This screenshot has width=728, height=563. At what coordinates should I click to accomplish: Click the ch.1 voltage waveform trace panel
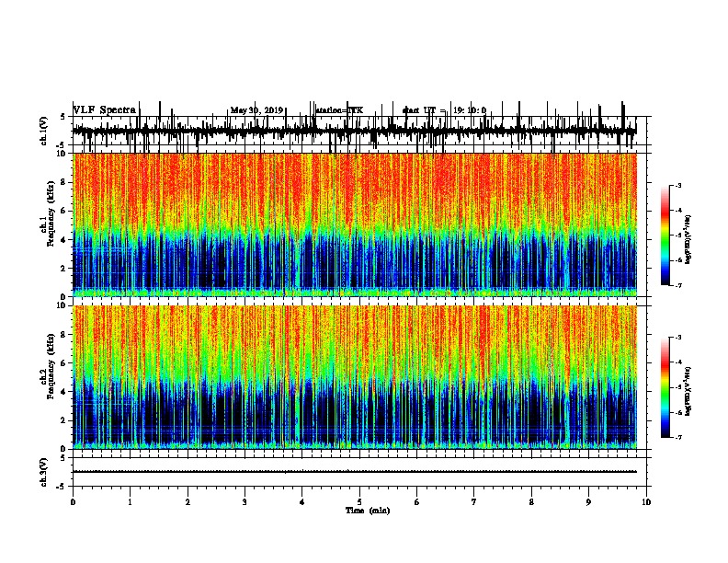(355, 131)
